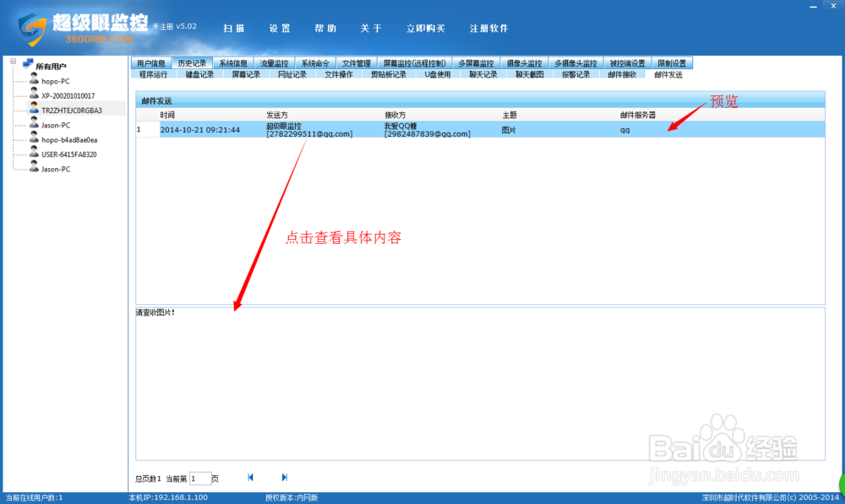Viewport: 845px width, 504px height.
Task: Go to the last page arrow icon
Action: point(285,478)
